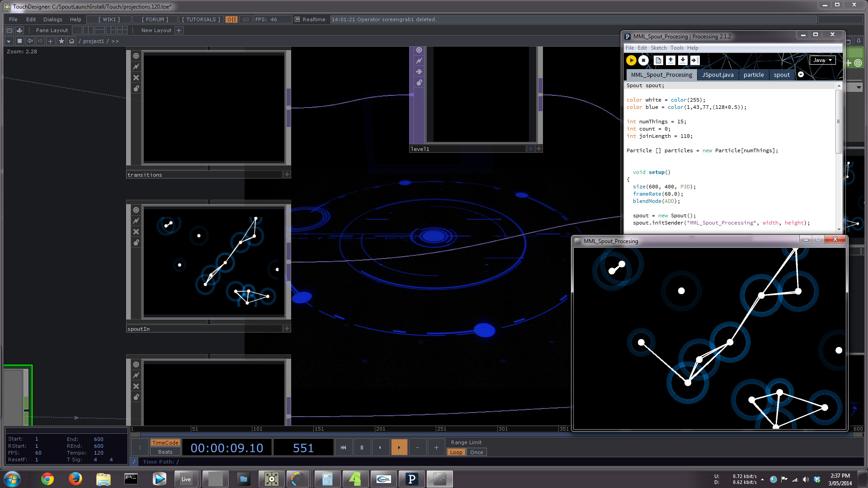Click the Tempo value 120
The width and height of the screenshot is (868, 488).
click(x=99, y=453)
